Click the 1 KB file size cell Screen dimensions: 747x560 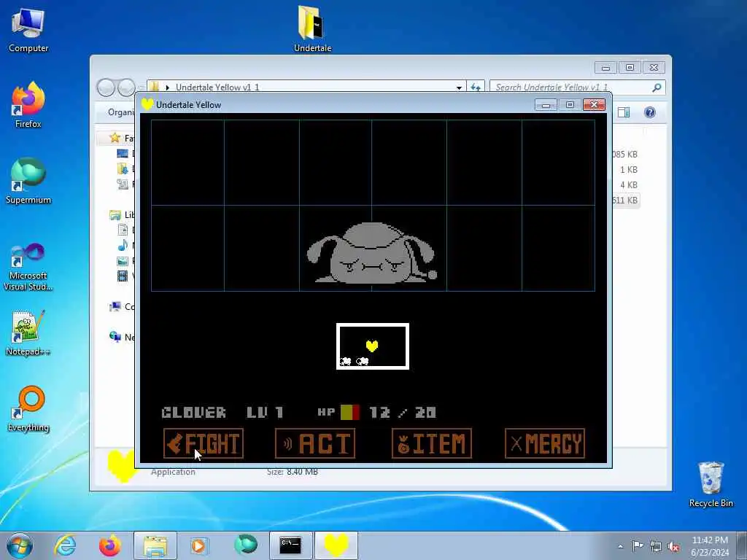[x=628, y=169]
